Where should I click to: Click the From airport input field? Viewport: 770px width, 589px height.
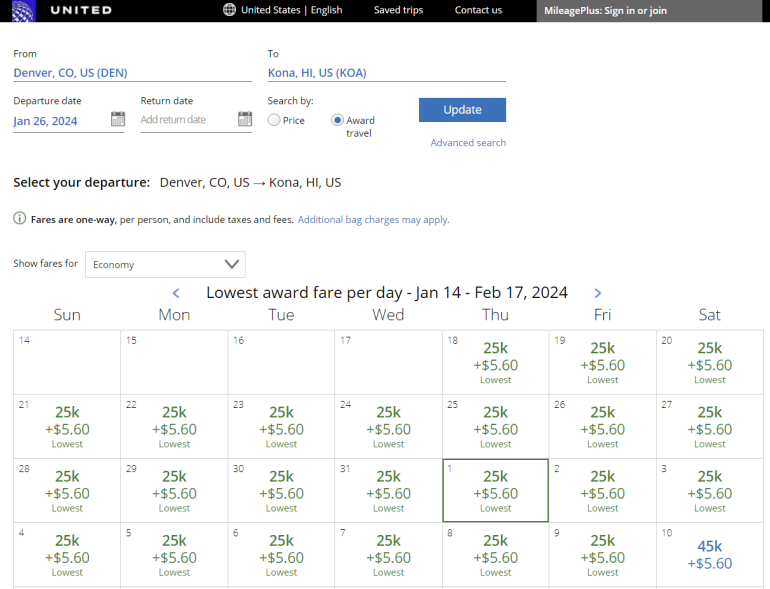pyautogui.click(x=132, y=72)
